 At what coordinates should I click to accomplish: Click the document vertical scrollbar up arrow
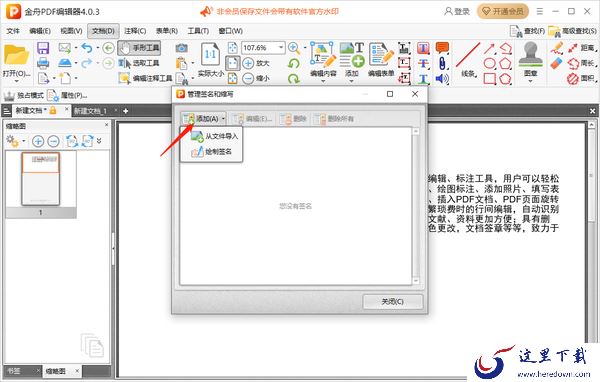click(x=591, y=125)
